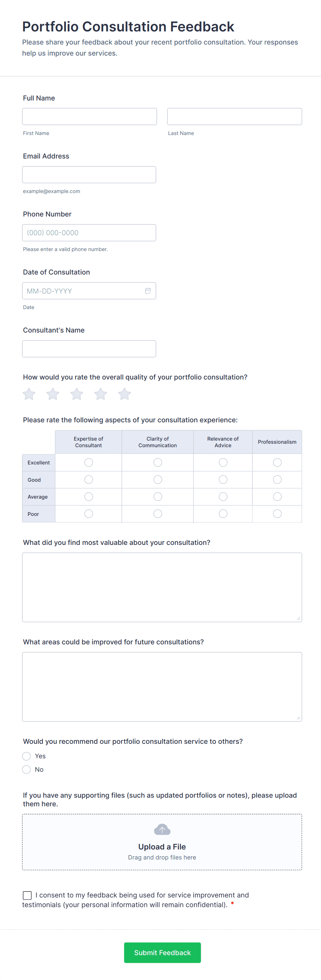Open the calendar date picker icon

pos(148,291)
